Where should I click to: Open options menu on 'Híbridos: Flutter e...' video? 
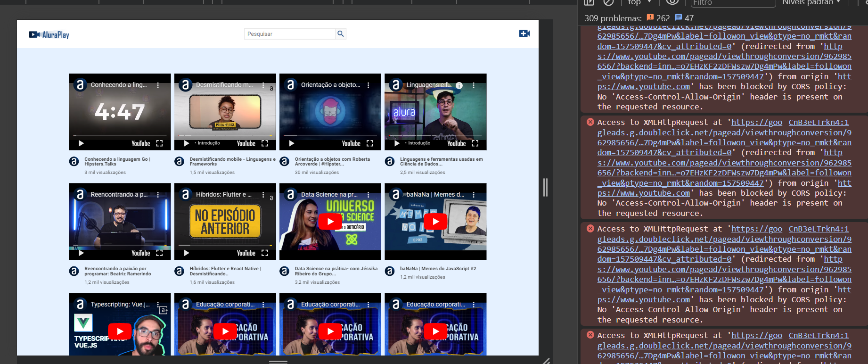coord(263,195)
